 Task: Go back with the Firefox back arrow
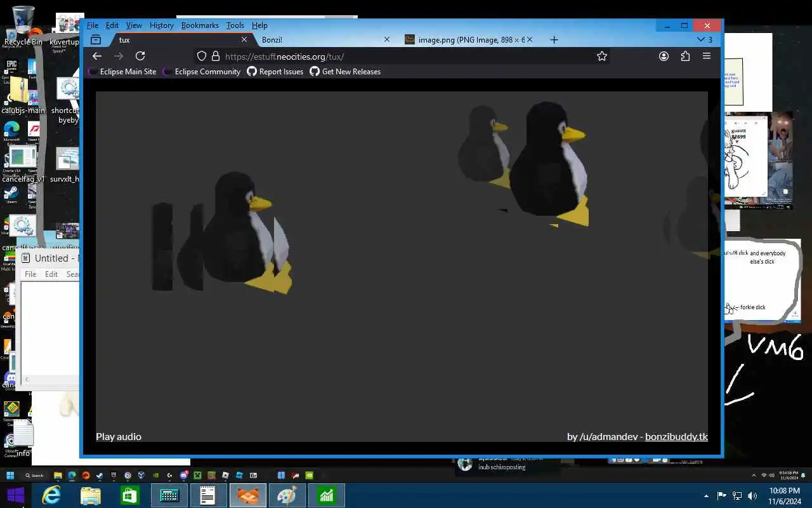tap(97, 56)
